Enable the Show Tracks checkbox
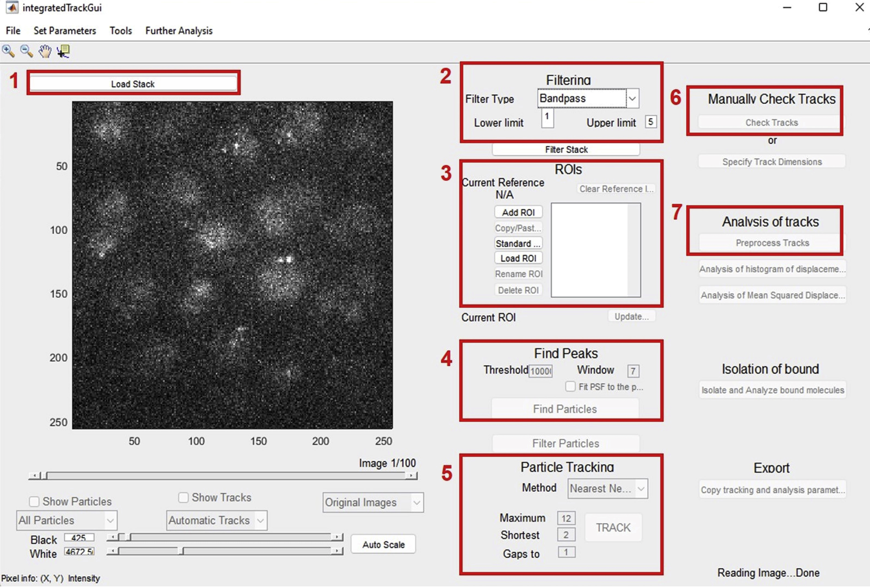Viewport: 870px width, 588px height. (183, 497)
